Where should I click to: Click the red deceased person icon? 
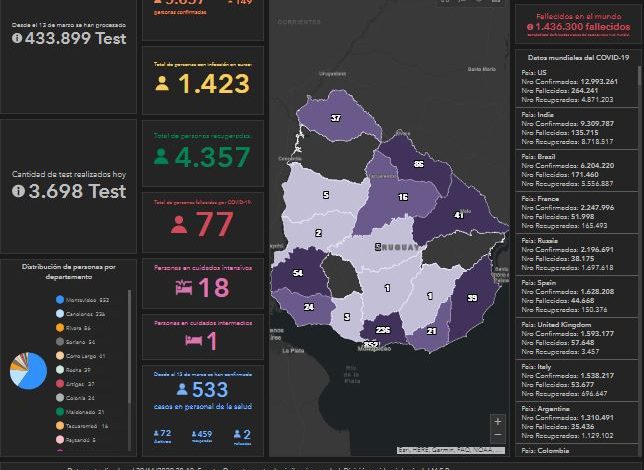pos(179,225)
